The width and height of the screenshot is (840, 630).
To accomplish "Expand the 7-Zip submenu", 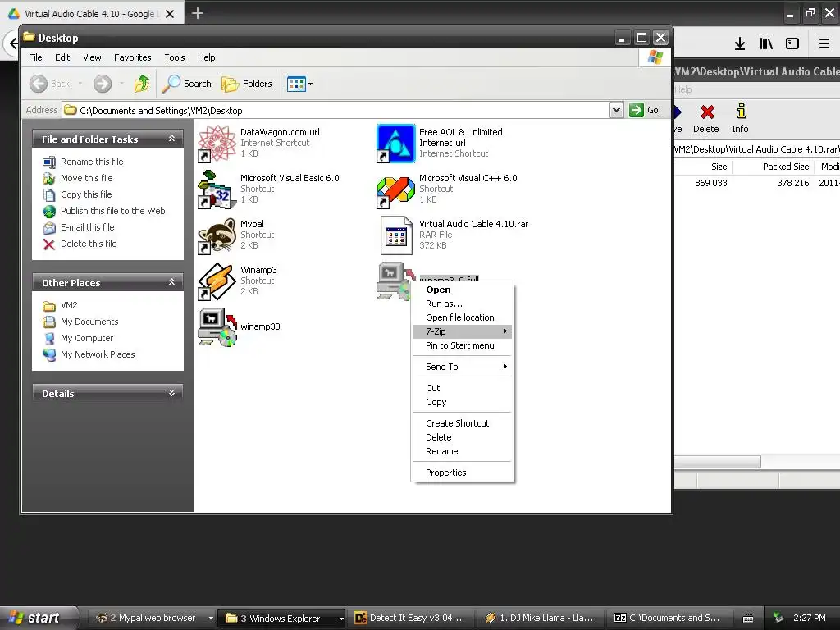I will tap(461, 331).
